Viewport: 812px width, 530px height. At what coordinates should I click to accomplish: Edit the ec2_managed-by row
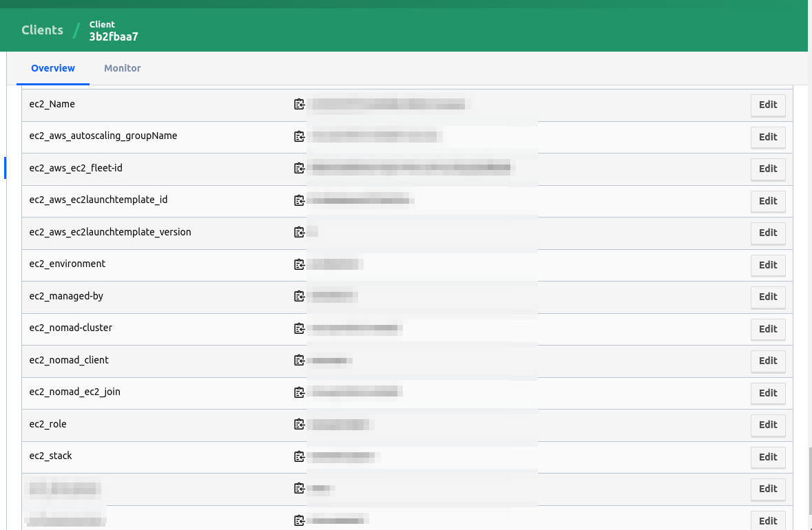pyautogui.click(x=768, y=297)
